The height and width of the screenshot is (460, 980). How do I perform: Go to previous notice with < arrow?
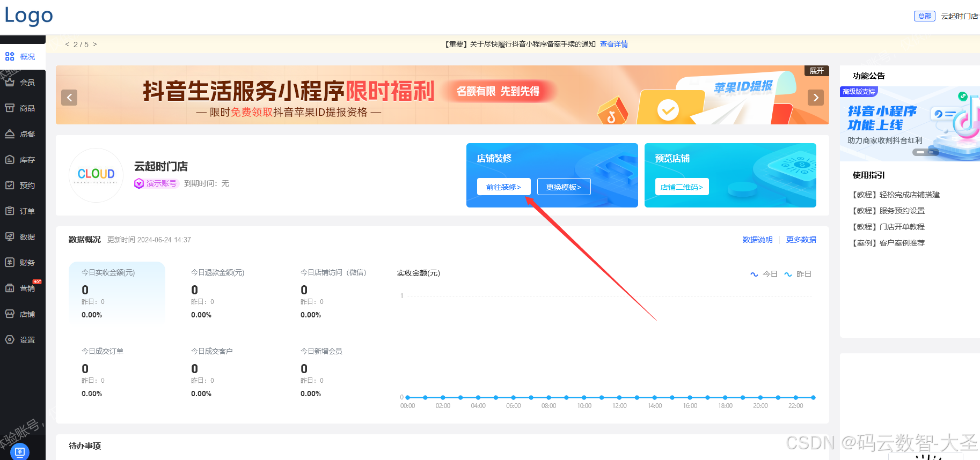pyautogui.click(x=67, y=44)
